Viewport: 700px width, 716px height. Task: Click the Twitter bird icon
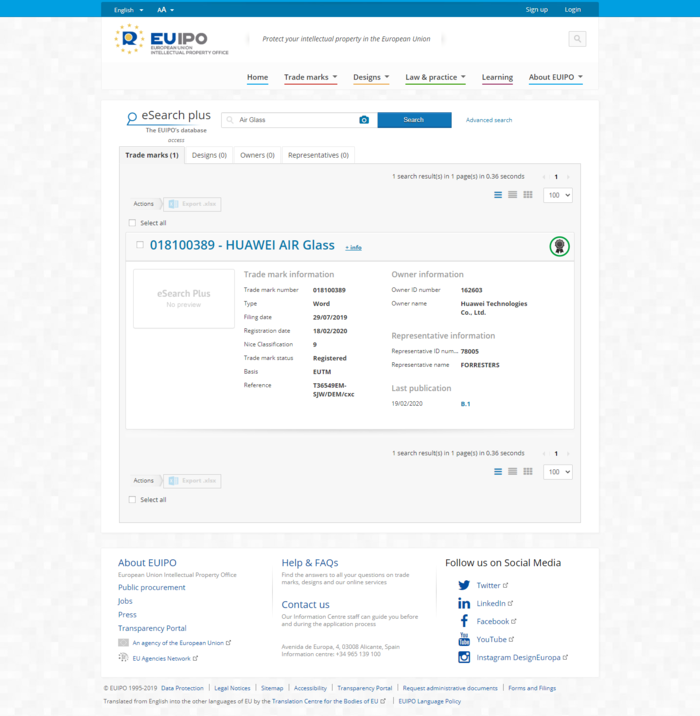pos(464,585)
